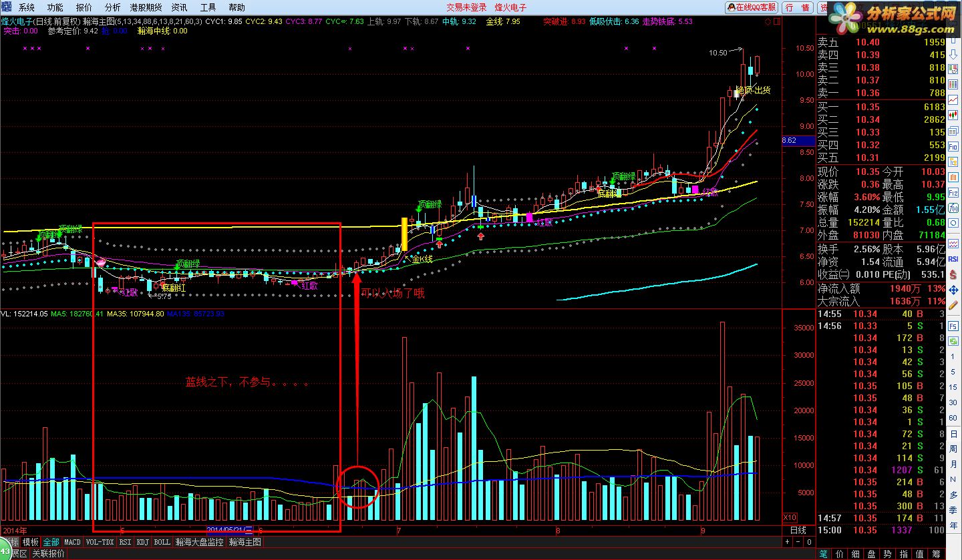The width and height of the screenshot is (962, 560).
Task: Click the X10 volume scale button
Action: click(790, 518)
